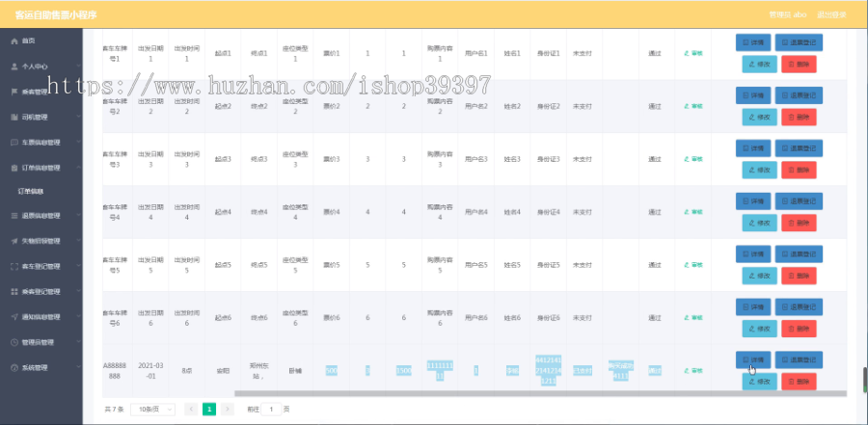Click 退票登记 for the 起点6 row

(x=799, y=306)
